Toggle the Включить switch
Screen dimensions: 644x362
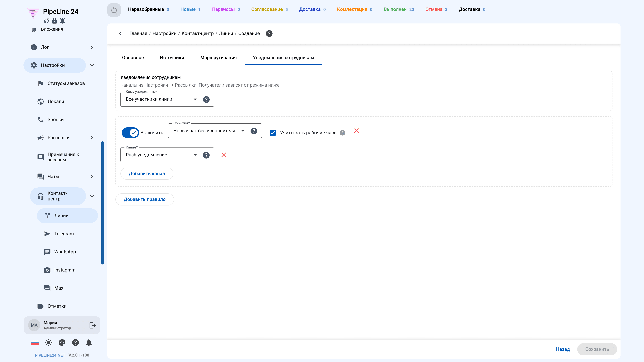coord(130,133)
